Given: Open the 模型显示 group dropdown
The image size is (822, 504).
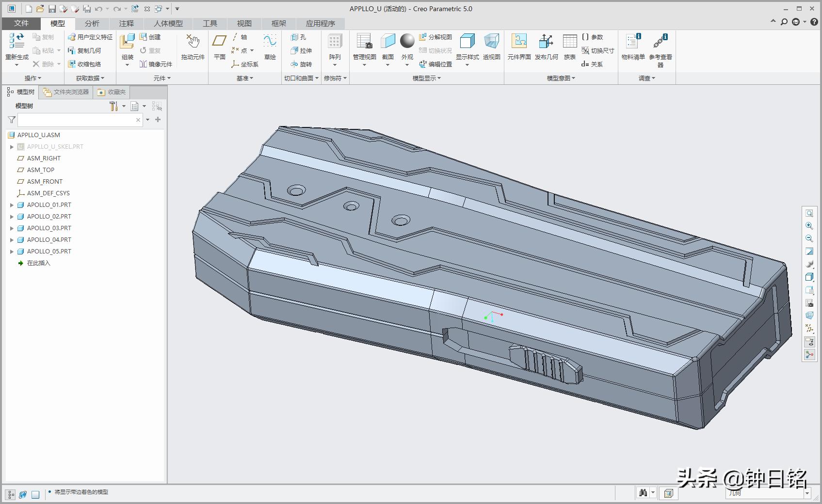Looking at the screenshot, I should coord(426,78).
